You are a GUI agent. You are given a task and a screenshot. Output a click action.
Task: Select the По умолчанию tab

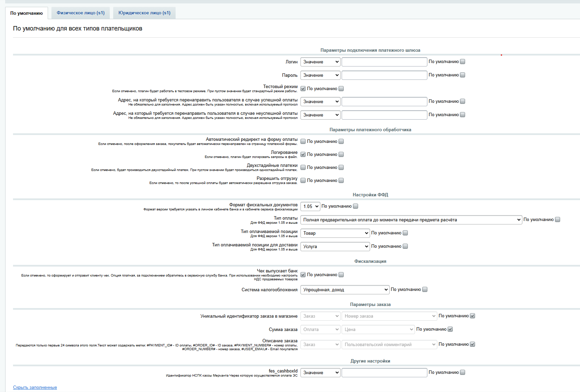pyautogui.click(x=26, y=13)
